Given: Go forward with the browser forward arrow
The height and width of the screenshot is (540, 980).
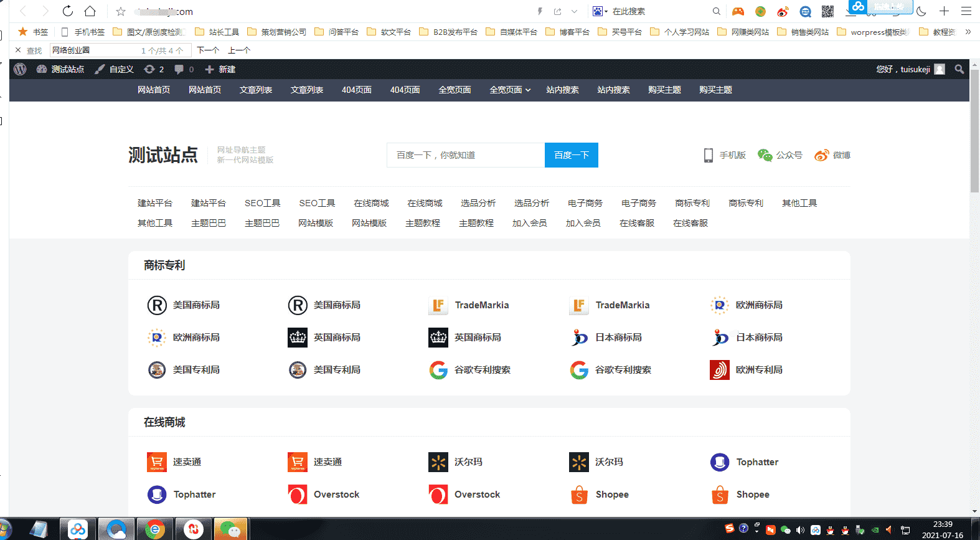Looking at the screenshot, I should [x=45, y=11].
